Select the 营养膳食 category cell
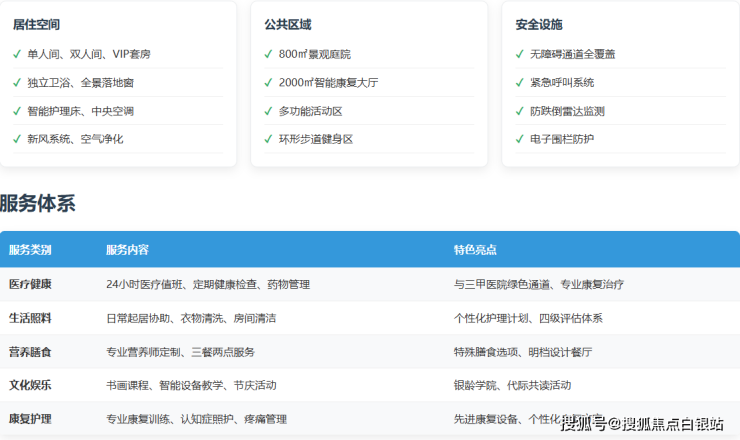Screen dimensions: 740x440 30,352
